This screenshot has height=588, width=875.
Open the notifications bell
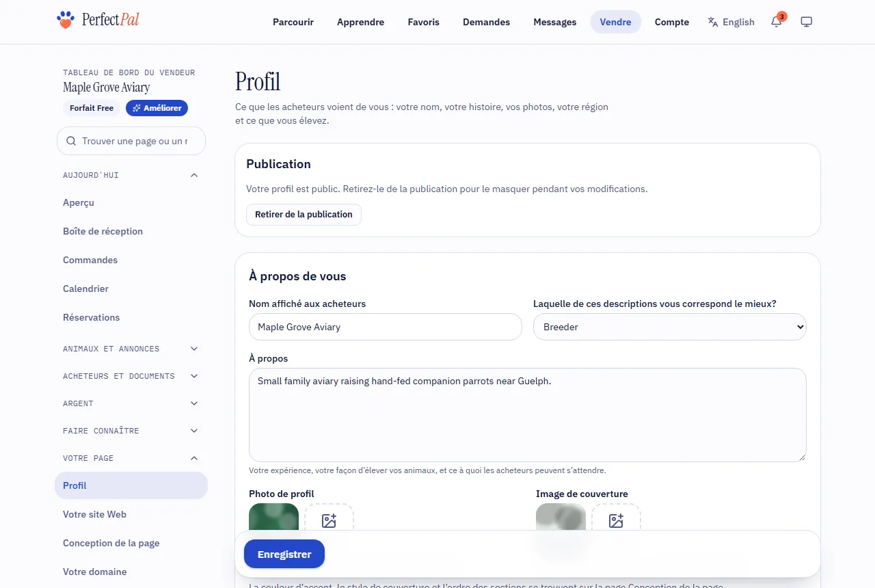pyautogui.click(x=776, y=22)
